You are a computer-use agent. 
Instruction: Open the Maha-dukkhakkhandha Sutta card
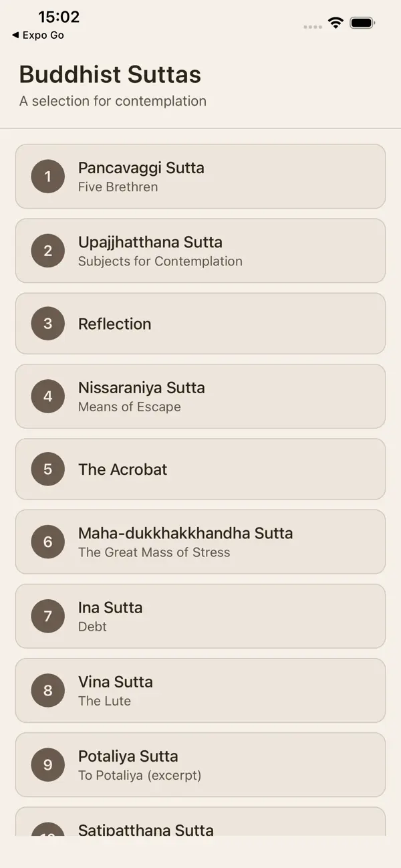[200, 542]
